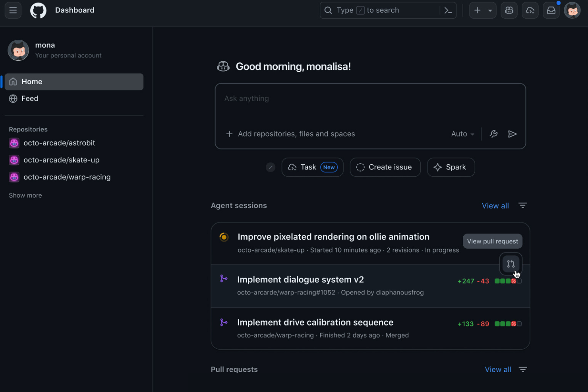The image size is (588, 392).
Task: Send the prompt using the paper plane icon
Action: click(x=513, y=134)
